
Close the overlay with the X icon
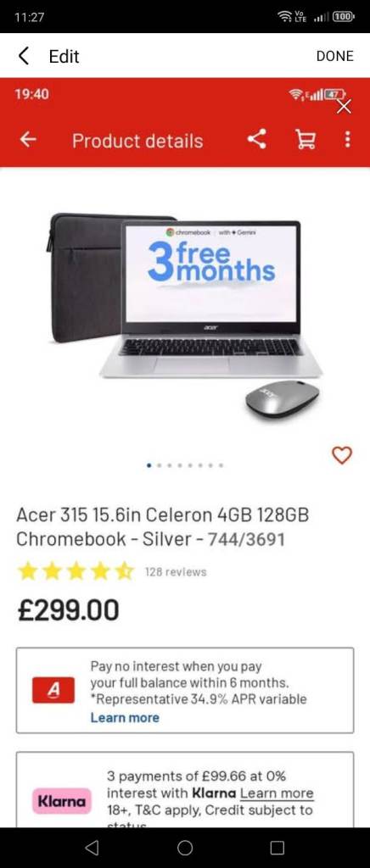point(344,106)
